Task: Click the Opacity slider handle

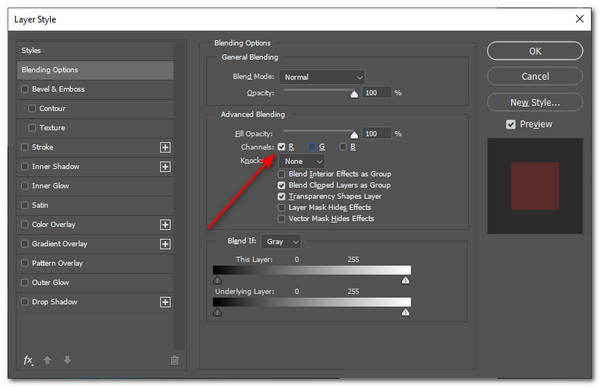Action: pyautogui.click(x=354, y=94)
